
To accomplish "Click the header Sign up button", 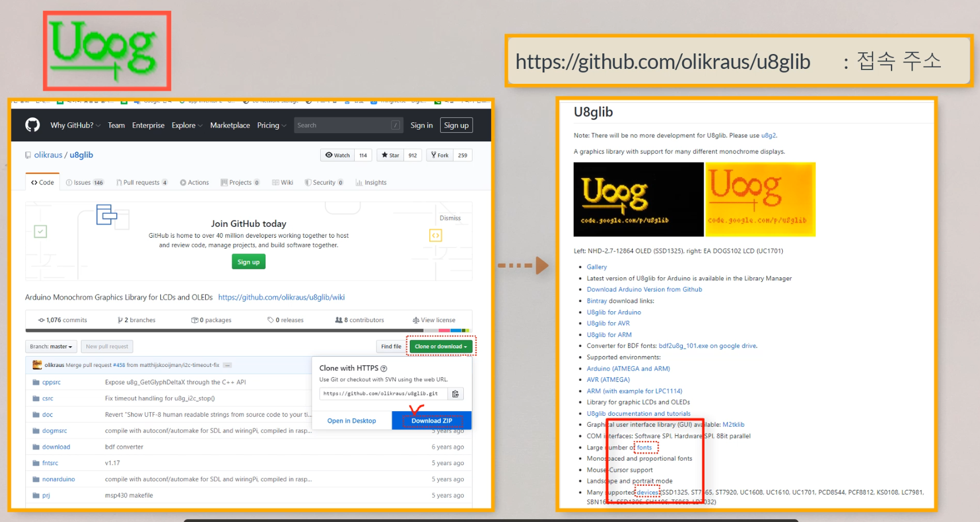I will tap(456, 125).
